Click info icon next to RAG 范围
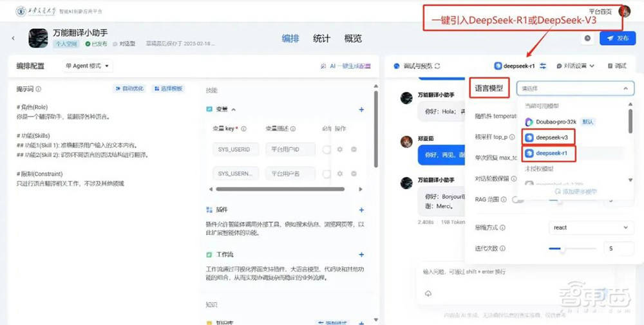This screenshot has width=644, height=325. click(504, 200)
